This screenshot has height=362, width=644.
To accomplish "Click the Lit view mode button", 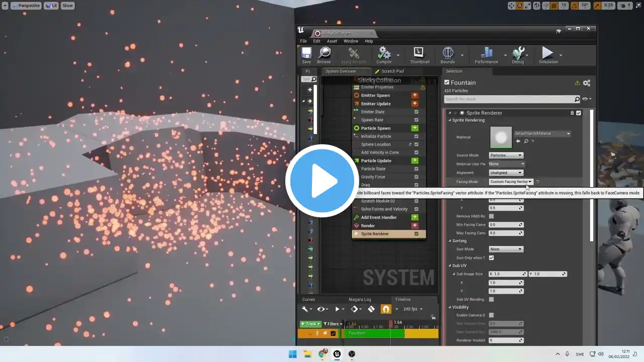I will (51, 6).
